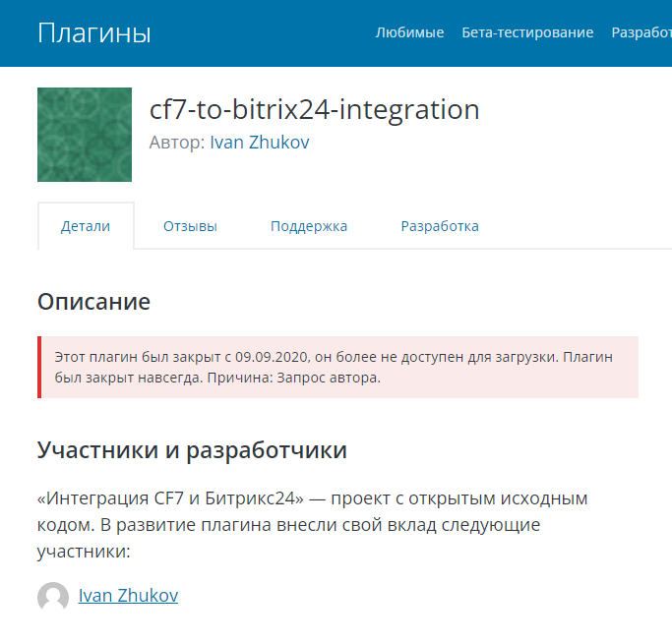Click the Описание section heading
The width and height of the screenshot is (672, 643).
[93, 302]
